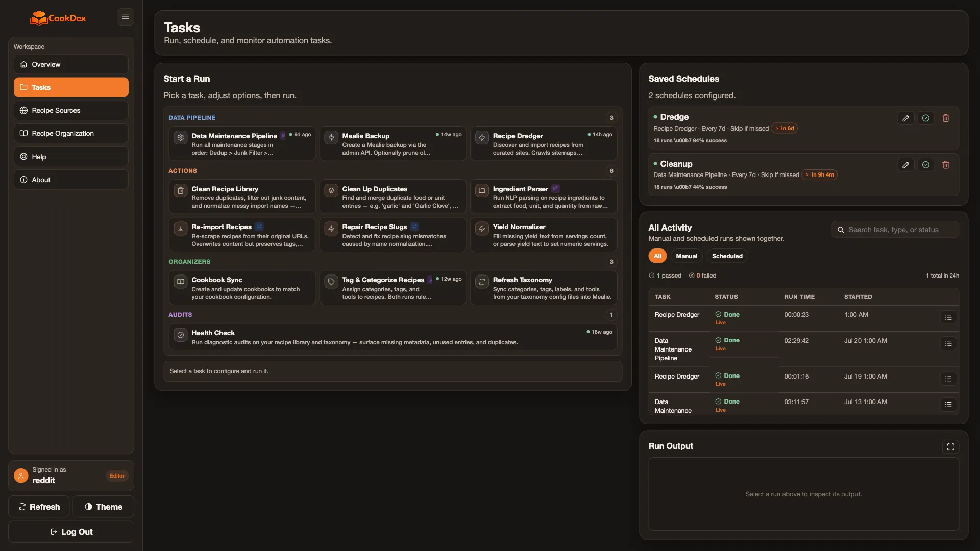Click the Refresh Taxonomy sync icon

482,282
